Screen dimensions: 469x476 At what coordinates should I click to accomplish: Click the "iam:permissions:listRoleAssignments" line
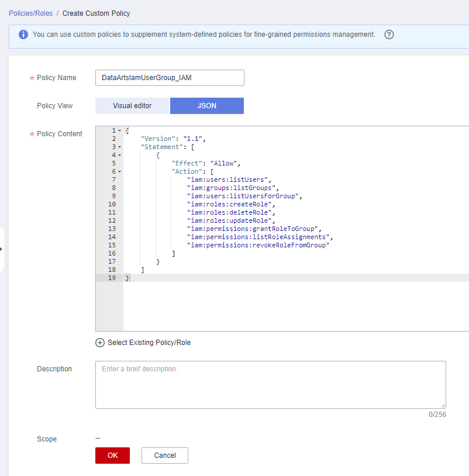point(260,237)
